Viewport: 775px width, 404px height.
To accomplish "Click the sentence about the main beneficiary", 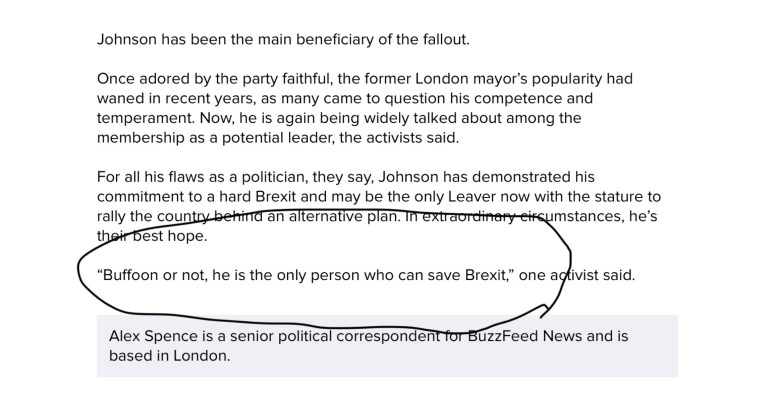I will (283, 40).
